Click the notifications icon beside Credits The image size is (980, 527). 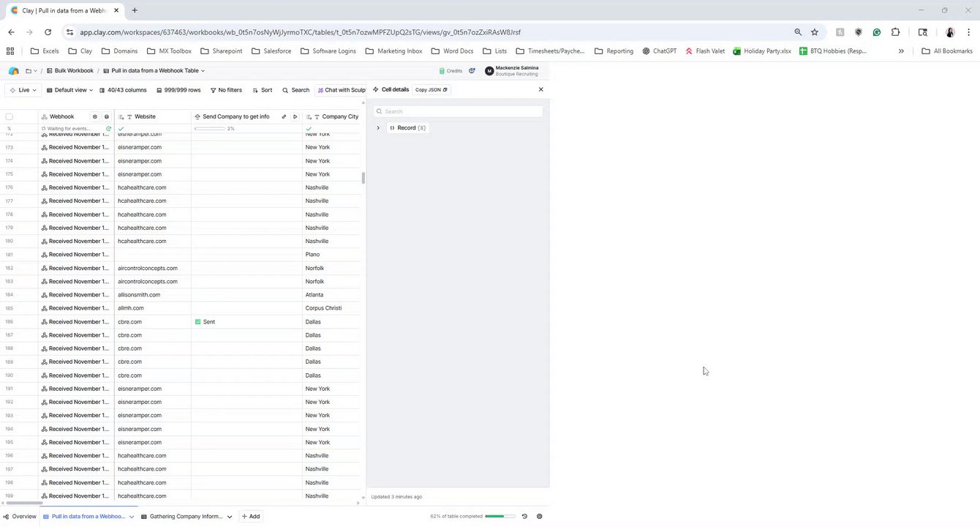tap(472, 71)
